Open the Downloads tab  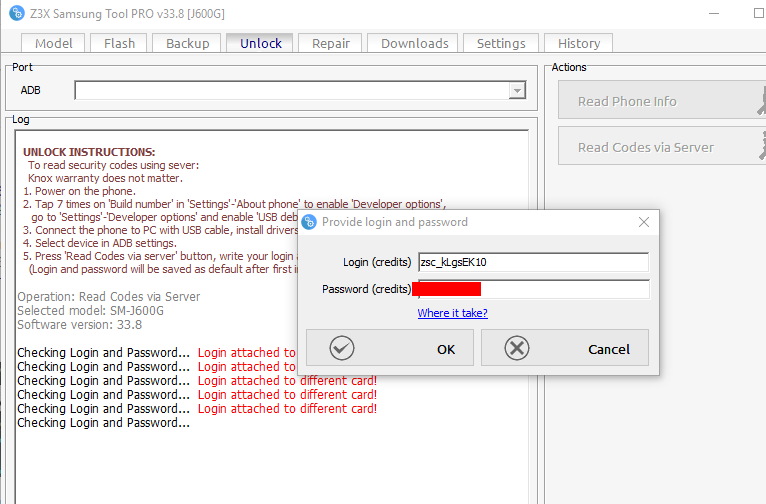pyautogui.click(x=413, y=43)
